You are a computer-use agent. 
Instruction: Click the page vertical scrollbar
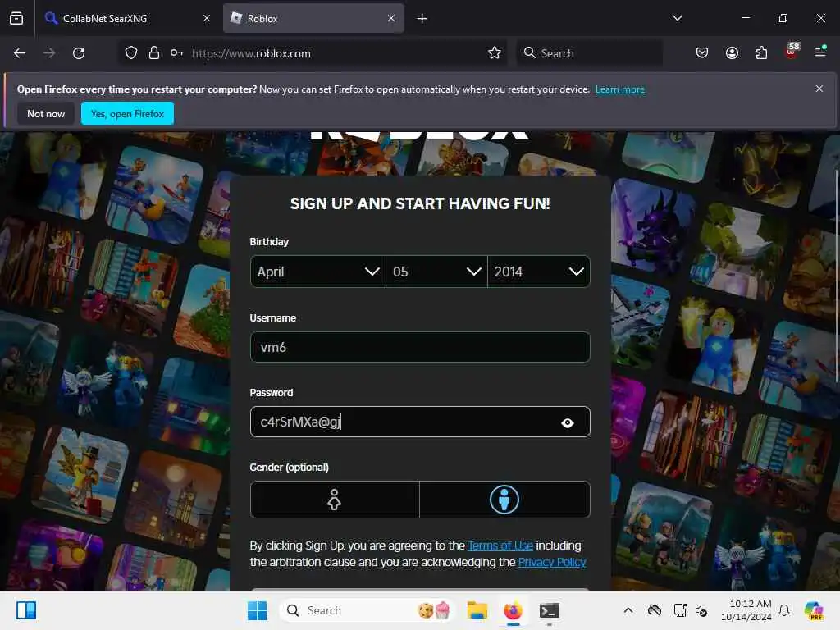837,276
